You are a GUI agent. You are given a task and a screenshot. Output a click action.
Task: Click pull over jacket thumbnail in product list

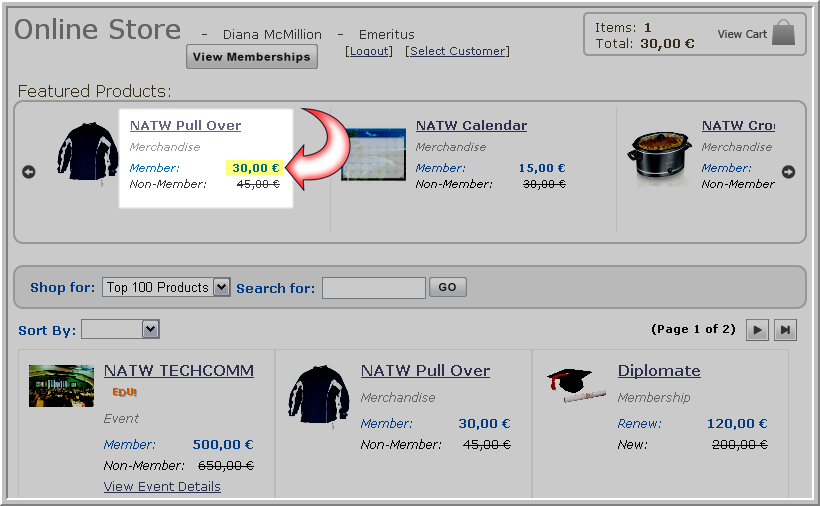click(318, 396)
